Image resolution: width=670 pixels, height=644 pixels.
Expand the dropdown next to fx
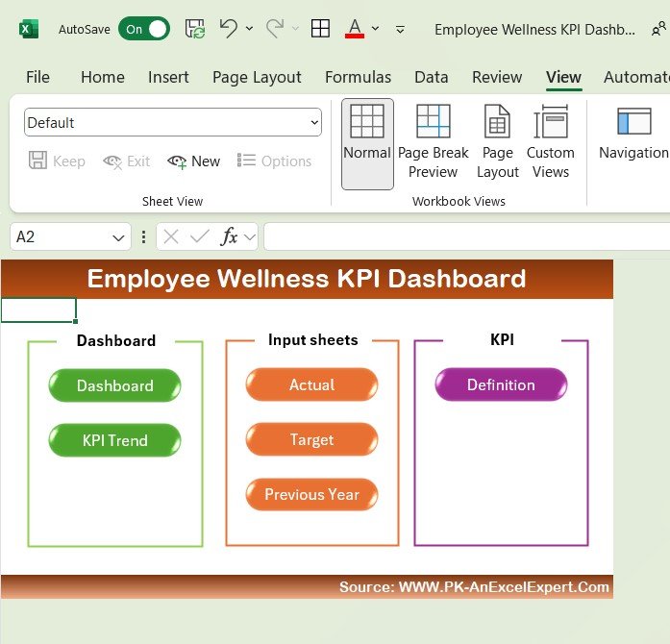(250, 237)
